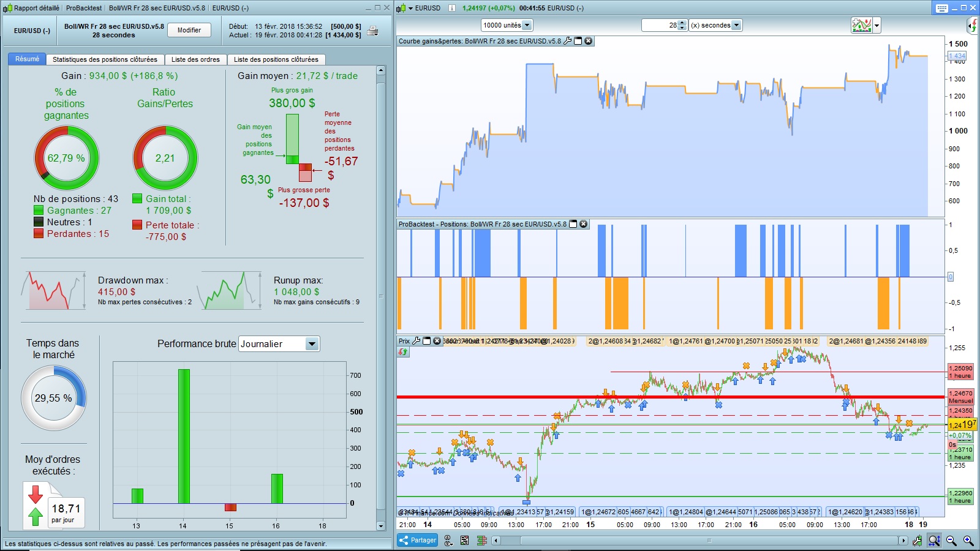This screenshot has height=551, width=980.
Task: Open settings wrench of the Prix panel
Action: click(x=417, y=341)
